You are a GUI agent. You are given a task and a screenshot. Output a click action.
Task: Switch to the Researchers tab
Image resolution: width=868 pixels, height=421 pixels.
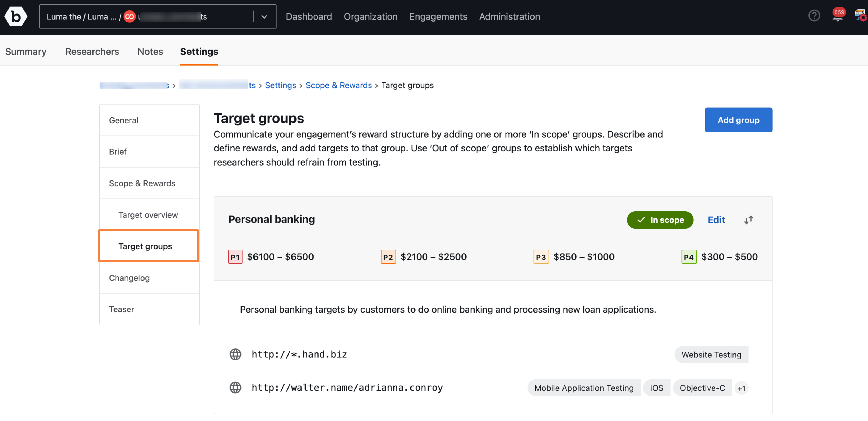coord(92,52)
